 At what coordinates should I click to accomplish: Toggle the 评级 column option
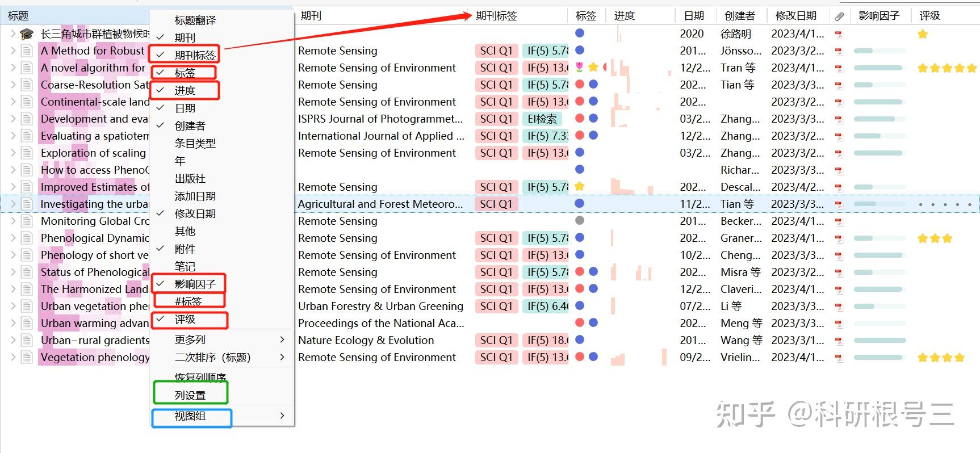click(222, 319)
